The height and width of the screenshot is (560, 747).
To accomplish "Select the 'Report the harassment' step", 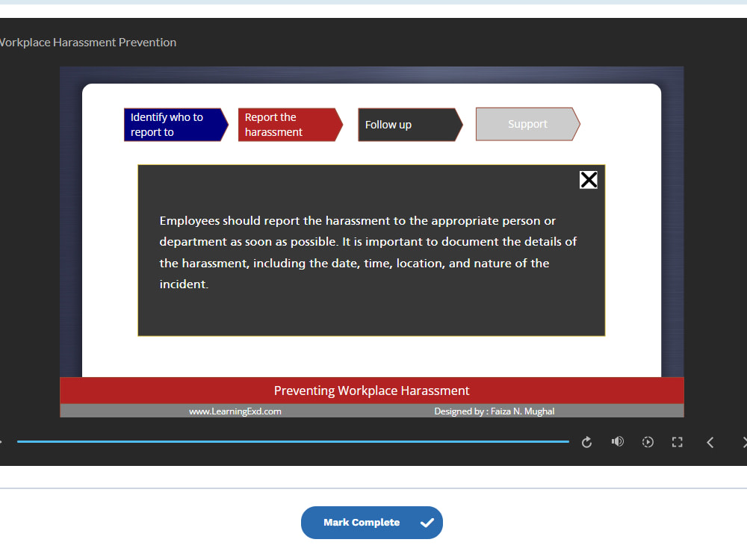I will pos(290,125).
